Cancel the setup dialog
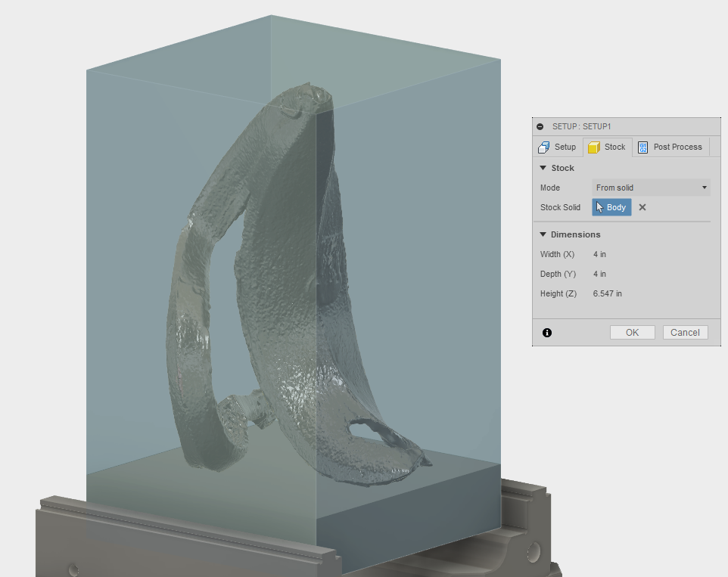 click(x=686, y=333)
